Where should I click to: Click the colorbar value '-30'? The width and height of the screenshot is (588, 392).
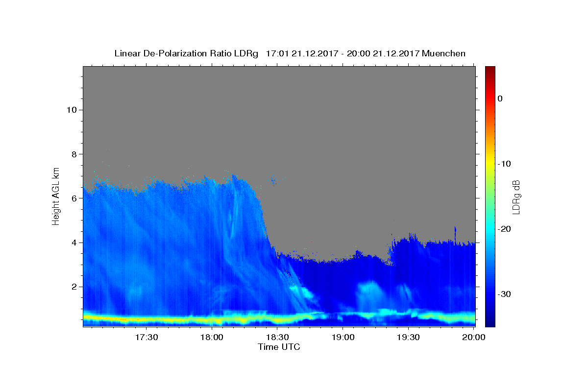point(504,294)
